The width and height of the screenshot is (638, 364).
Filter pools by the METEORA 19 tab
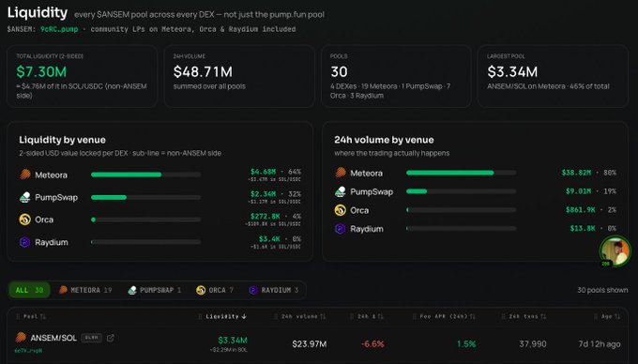[85, 290]
